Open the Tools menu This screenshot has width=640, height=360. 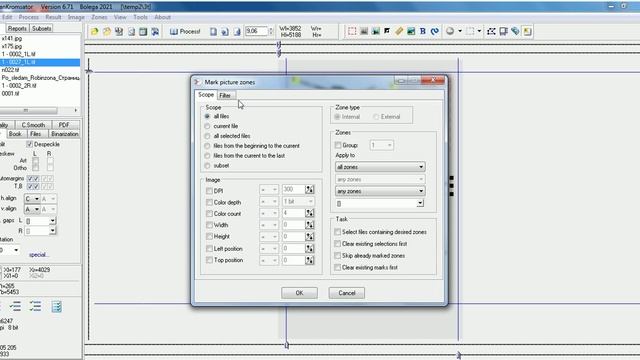tap(140, 17)
